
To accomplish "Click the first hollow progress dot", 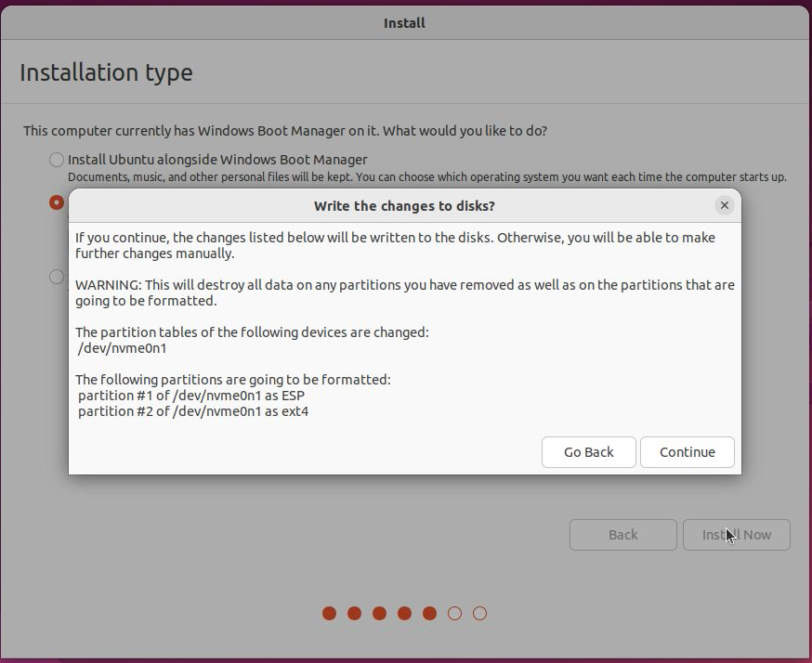I will [x=454, y=613].
